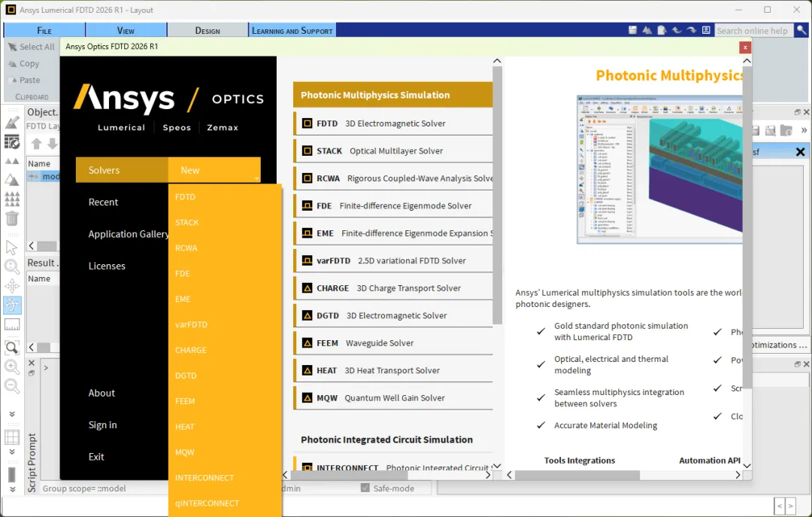The width and height of the screenshot is (812, 517).
Task: Click the zoom out minus magnifier icon
Action: (x=12, y=386)
